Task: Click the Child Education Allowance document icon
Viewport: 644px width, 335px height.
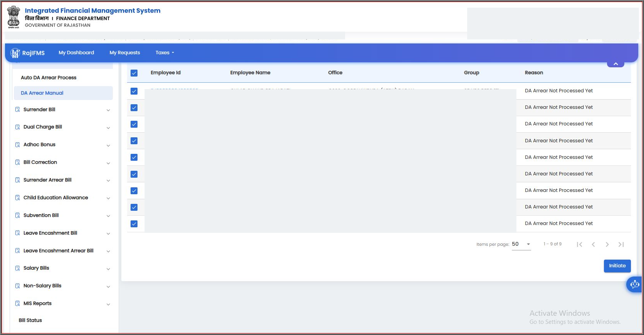Action: click(x=17, y=198)
